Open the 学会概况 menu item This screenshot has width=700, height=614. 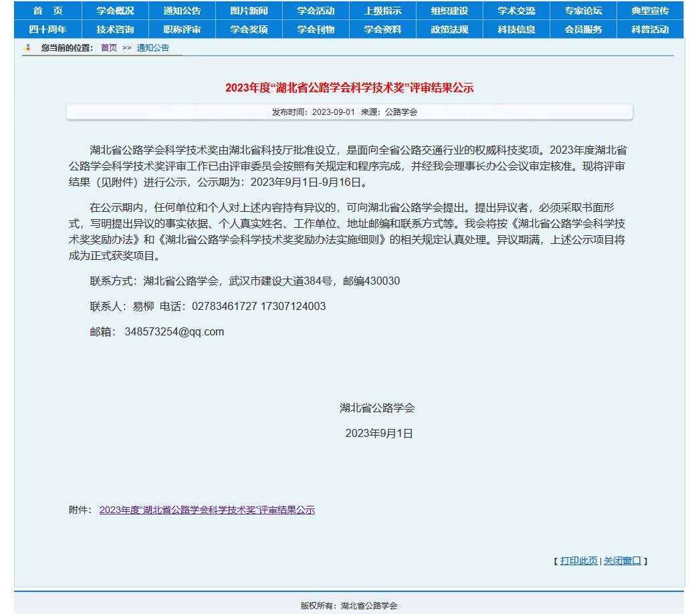(x=115, y=11)
